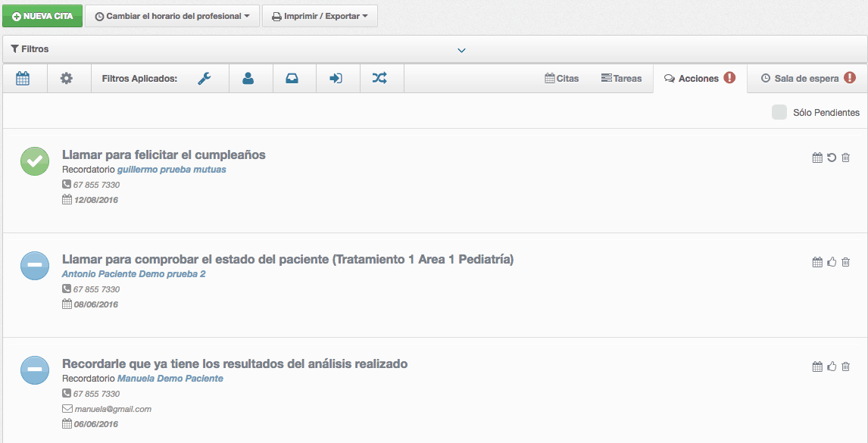Screen dimensions: 868x443
Task: Click blue status circle of Pediatría action
Action: pyautogui.click(x=35, y=266)
